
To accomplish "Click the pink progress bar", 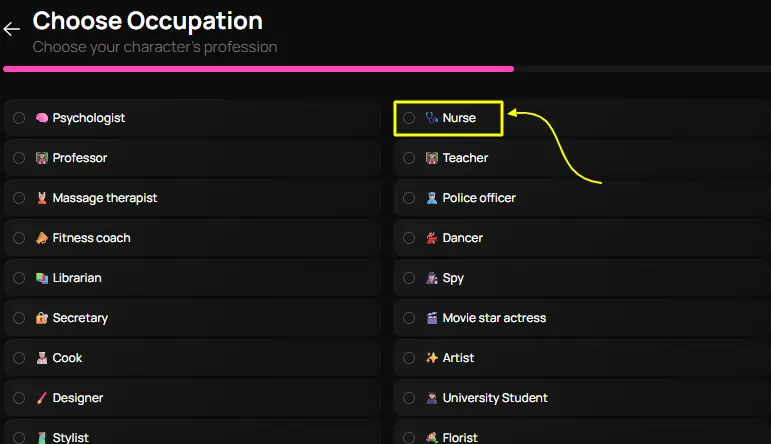I will [258, 69].
